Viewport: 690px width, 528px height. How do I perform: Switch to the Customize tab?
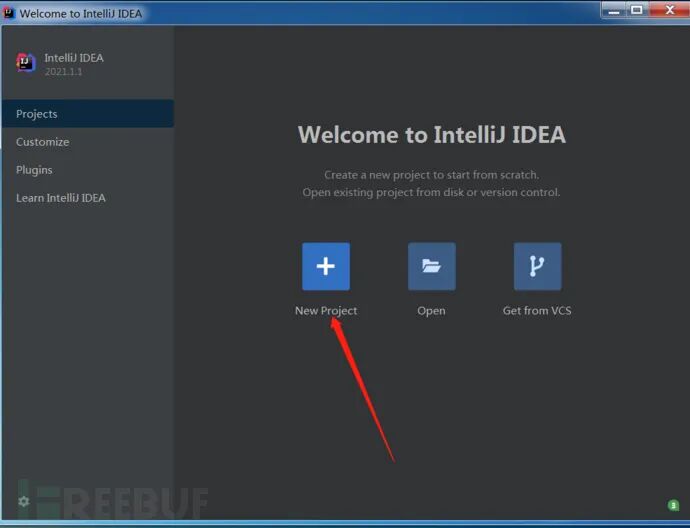click(x=88, y=142)
